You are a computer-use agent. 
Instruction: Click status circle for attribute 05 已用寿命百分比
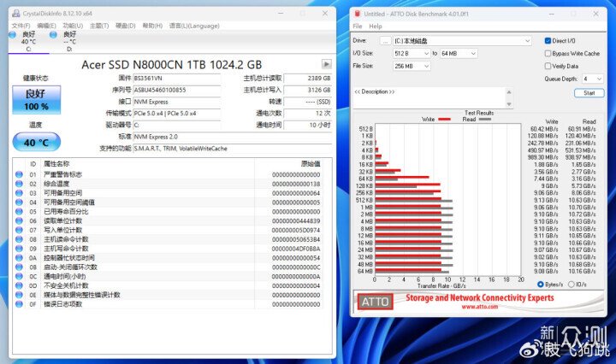coord(19,211)
